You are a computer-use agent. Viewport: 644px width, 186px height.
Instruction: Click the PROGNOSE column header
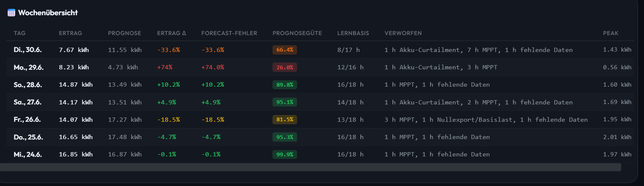(x=124, y=33)
